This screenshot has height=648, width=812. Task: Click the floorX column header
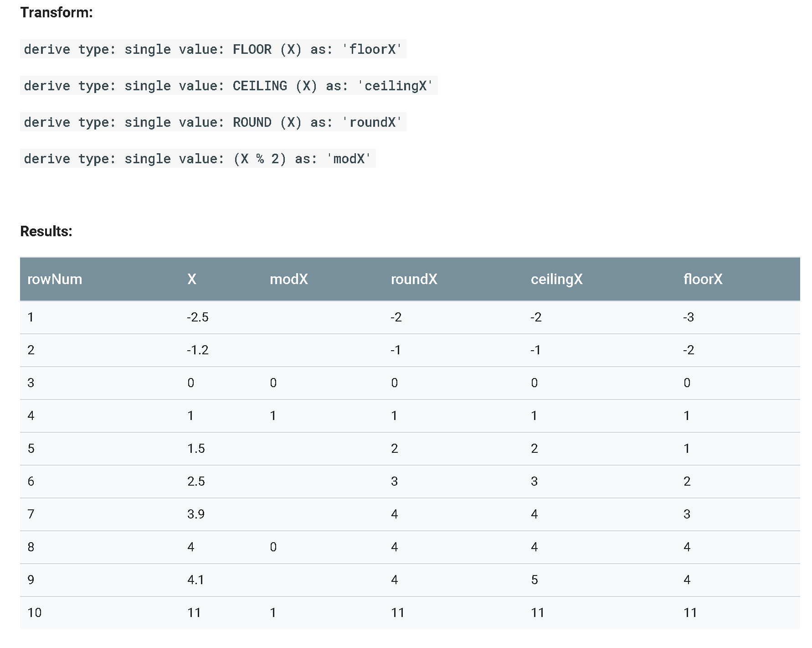703,279
